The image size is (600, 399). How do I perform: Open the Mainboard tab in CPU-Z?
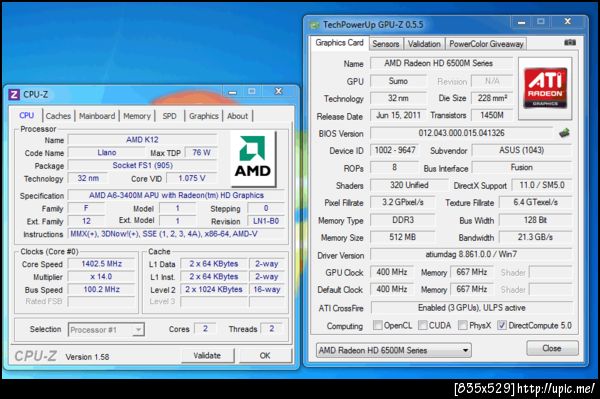point(97,116)
